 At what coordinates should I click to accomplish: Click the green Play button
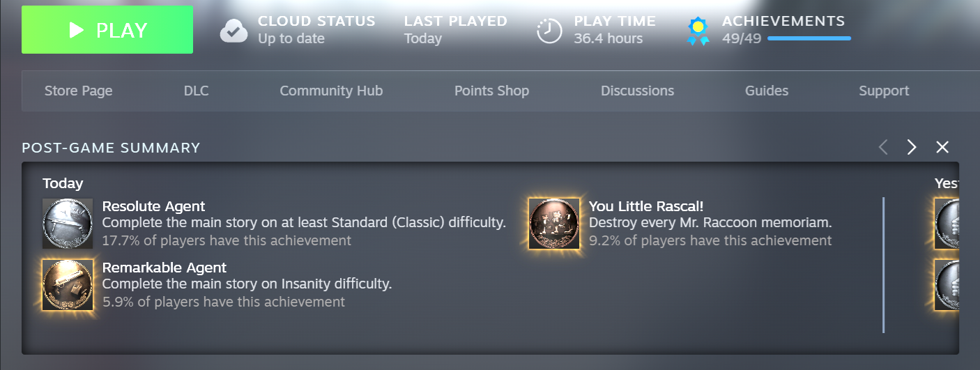click(x=107, y=30)
